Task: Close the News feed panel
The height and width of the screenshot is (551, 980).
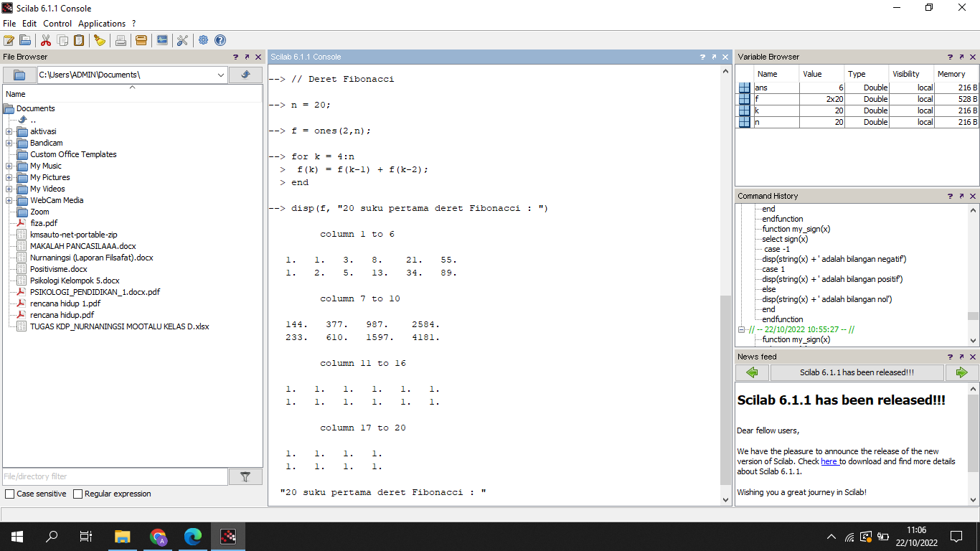Action: click(973, 357)
